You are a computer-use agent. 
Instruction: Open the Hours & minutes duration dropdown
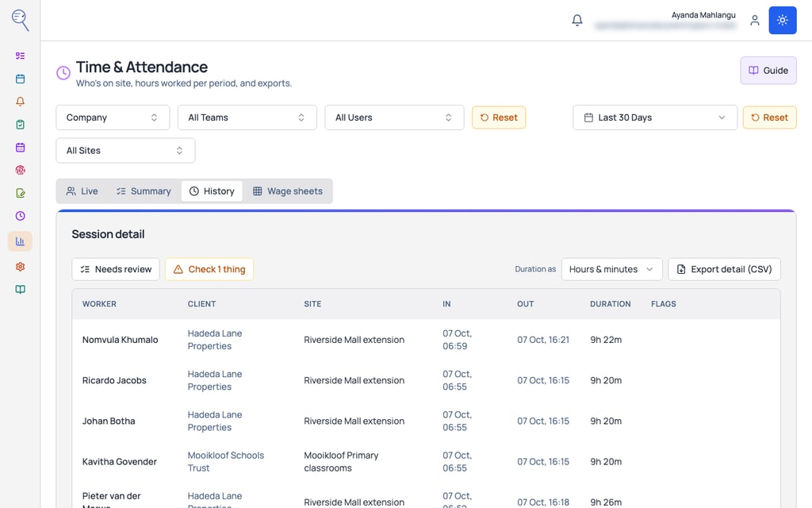click(611, 270)
